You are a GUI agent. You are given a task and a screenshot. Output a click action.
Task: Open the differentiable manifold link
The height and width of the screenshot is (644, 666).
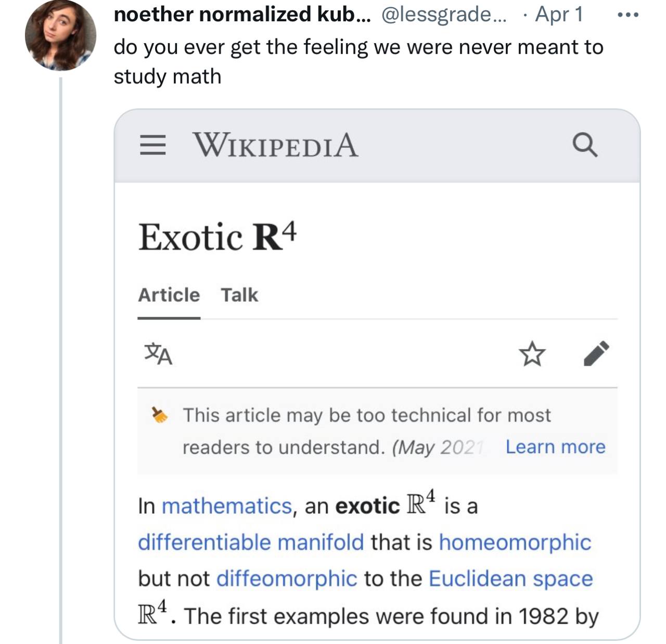(x=251, y=543)
